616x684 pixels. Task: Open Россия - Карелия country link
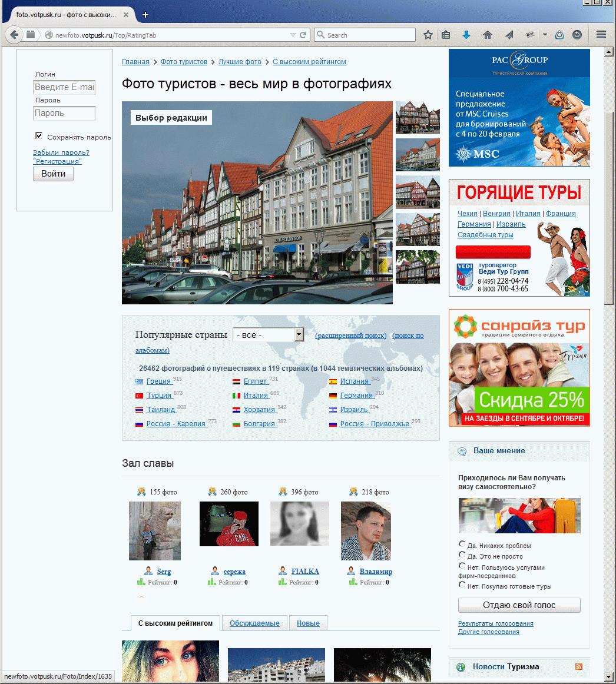click(176, 424)
